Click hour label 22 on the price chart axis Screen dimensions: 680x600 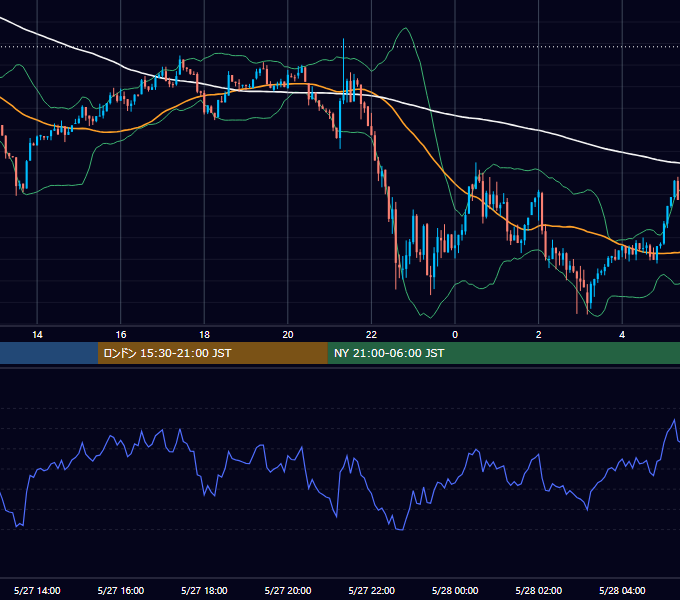(x=372, y=335)
